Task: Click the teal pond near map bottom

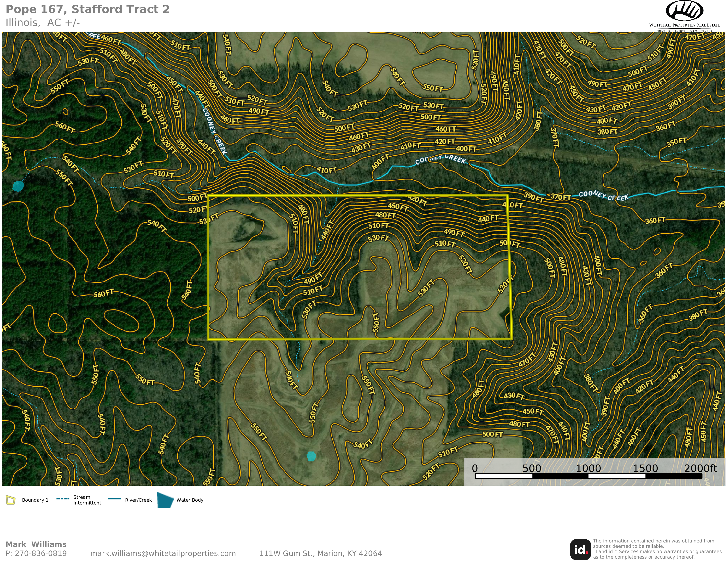Action: point(311,456)
